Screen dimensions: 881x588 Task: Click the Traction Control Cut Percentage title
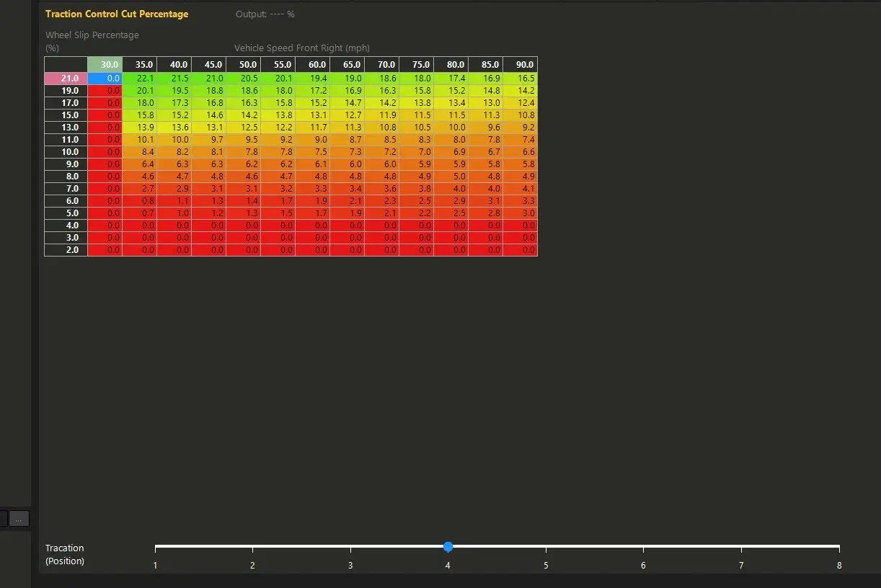tap(117, 14)
